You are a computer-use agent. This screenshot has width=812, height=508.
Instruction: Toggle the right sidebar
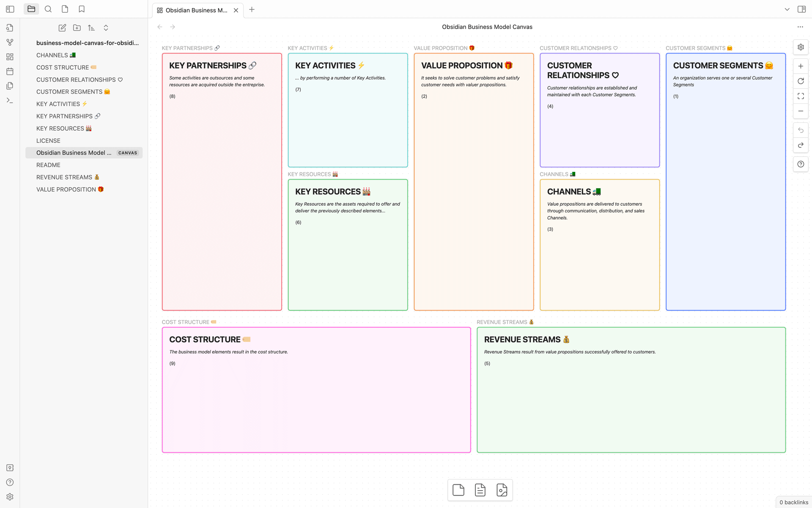801,9
